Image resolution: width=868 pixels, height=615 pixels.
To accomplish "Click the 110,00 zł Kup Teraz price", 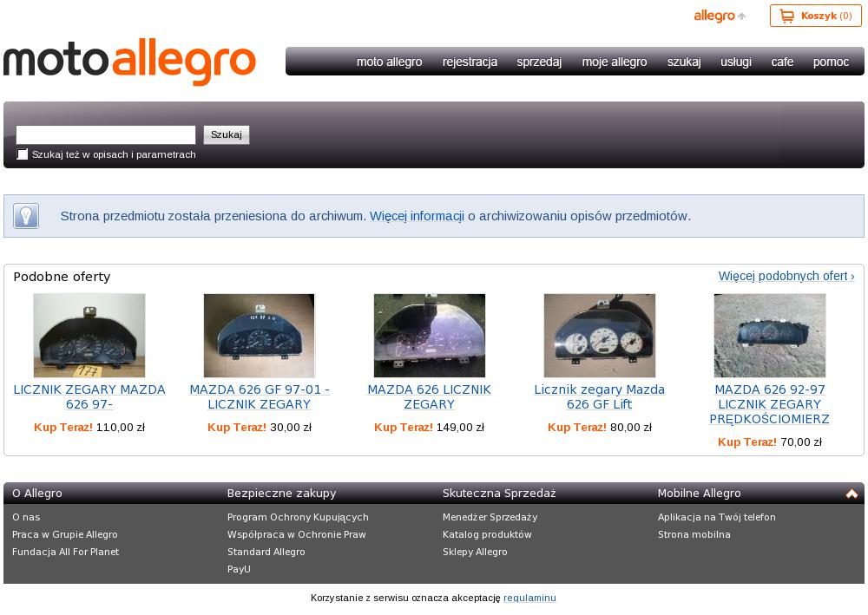I will click(x=89, y=427).
